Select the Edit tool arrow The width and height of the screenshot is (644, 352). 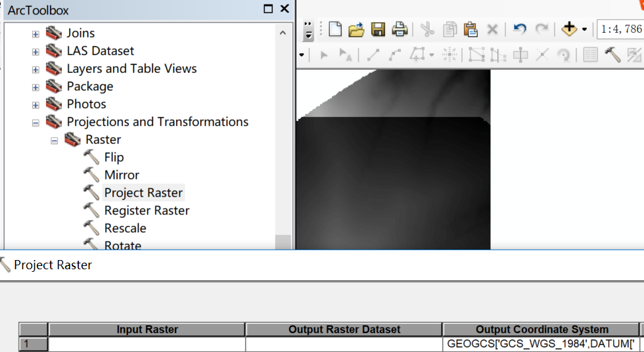(x=323, y=55)
